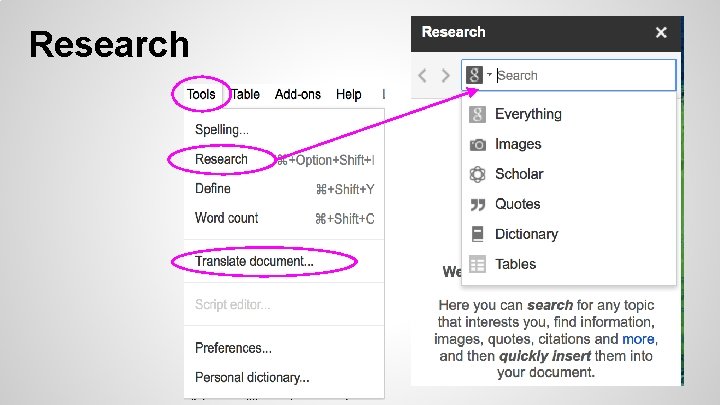
Task: Click the Scholar icon
Action: (x=477, y=174)
